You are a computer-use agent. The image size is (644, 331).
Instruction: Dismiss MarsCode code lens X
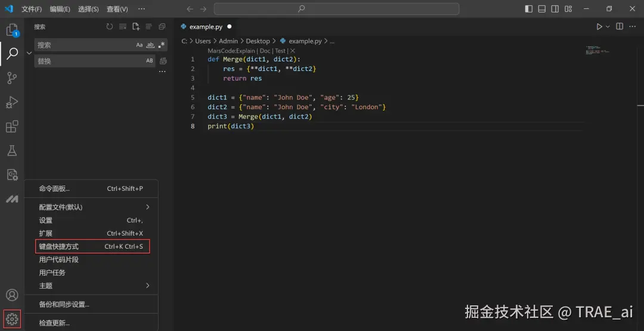pyautogui.click(x=293, y=51)
